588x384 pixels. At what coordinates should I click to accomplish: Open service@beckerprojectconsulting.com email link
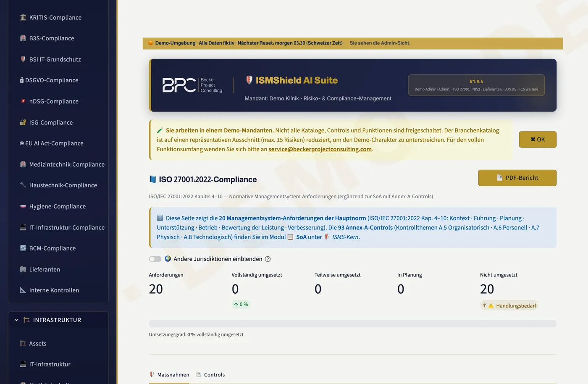(320, 149)
